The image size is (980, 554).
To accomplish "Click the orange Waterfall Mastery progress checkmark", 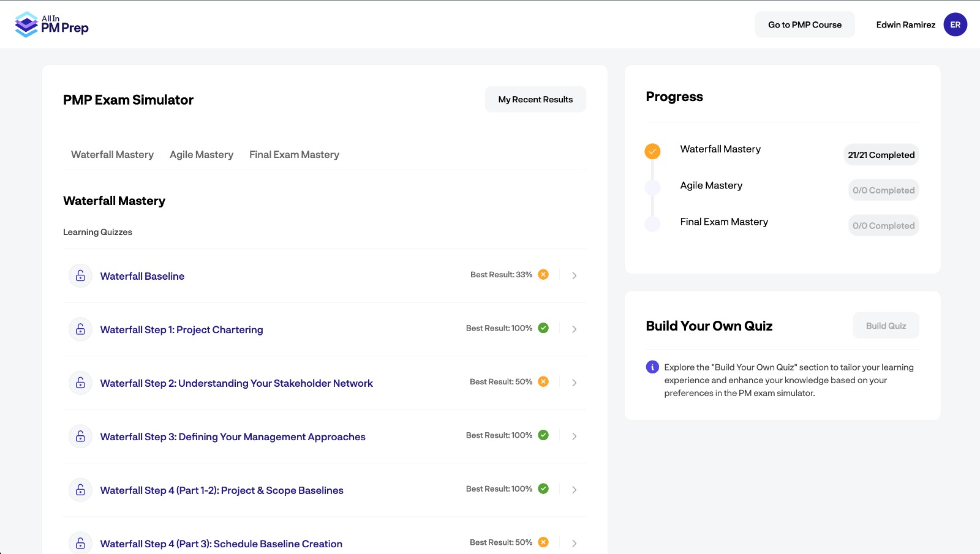I will tap(652, 151).
